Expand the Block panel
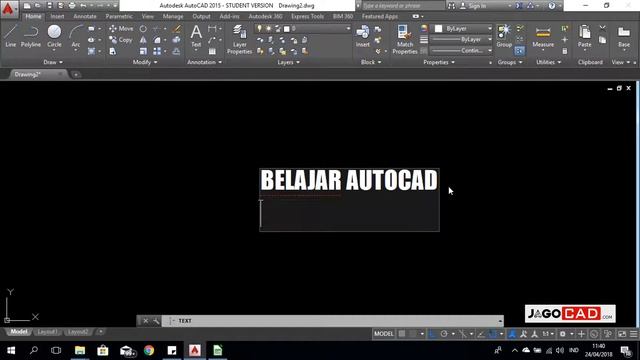 click(x=371, y=62)
